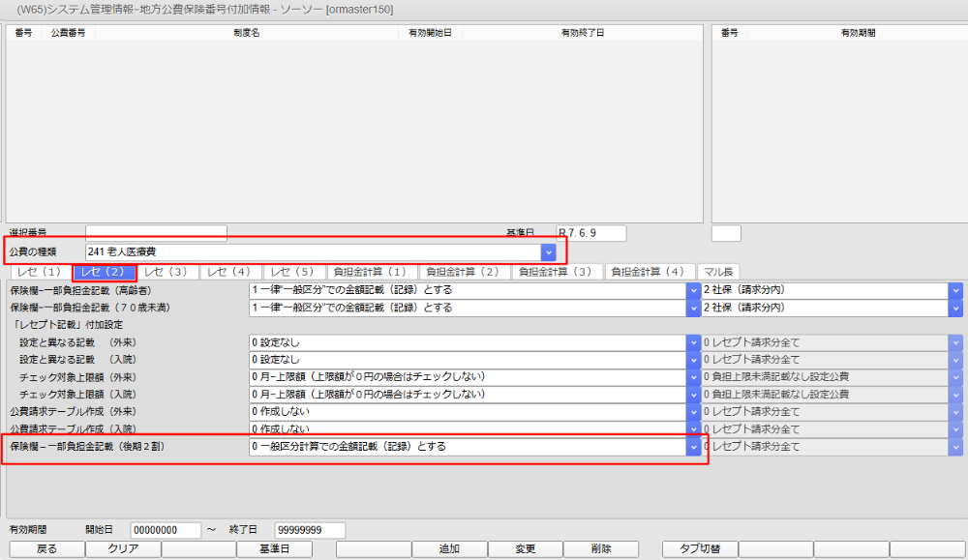
Task: Switch to the レセ（3） tab
Action: pos(166,272)
